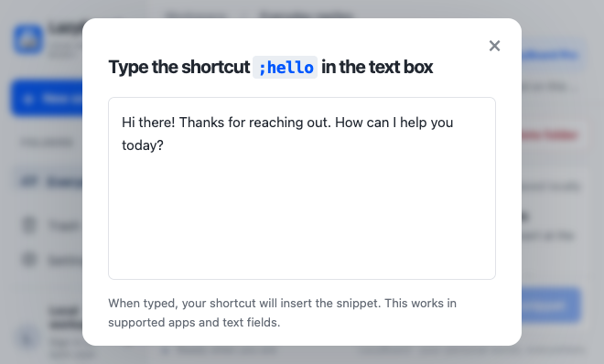Image resolution: width=604 pixels, height=364 pixels.
Task: Click the blurred breadcrumb at the top
Action: (259, 16)
